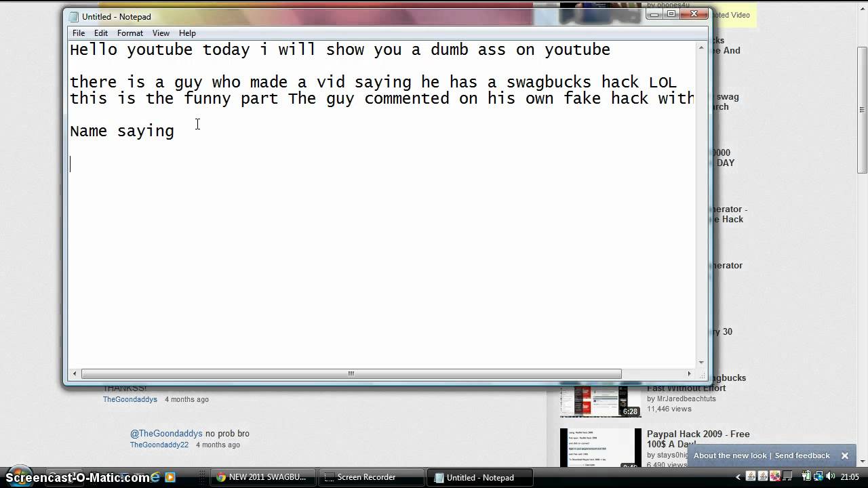Click the 'About the new look' link
This screenshot has width=868, height=488.
click(x=730, y=455)
